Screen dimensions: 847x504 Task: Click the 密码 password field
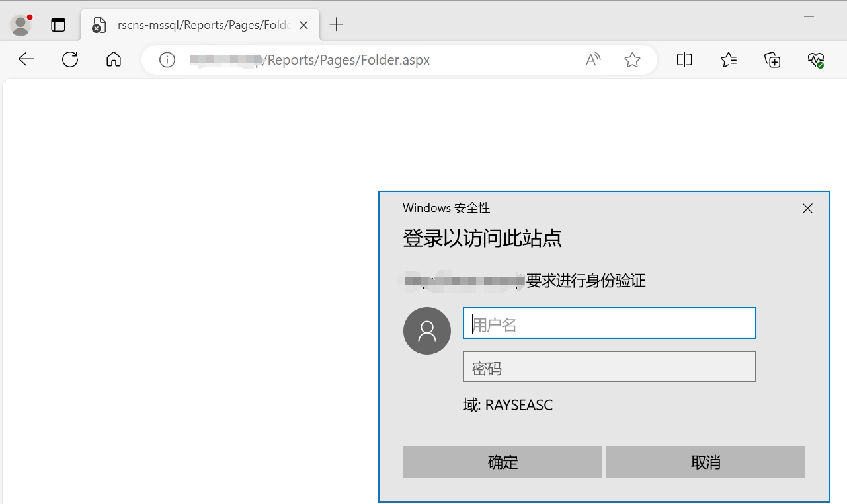click(608, 367)
